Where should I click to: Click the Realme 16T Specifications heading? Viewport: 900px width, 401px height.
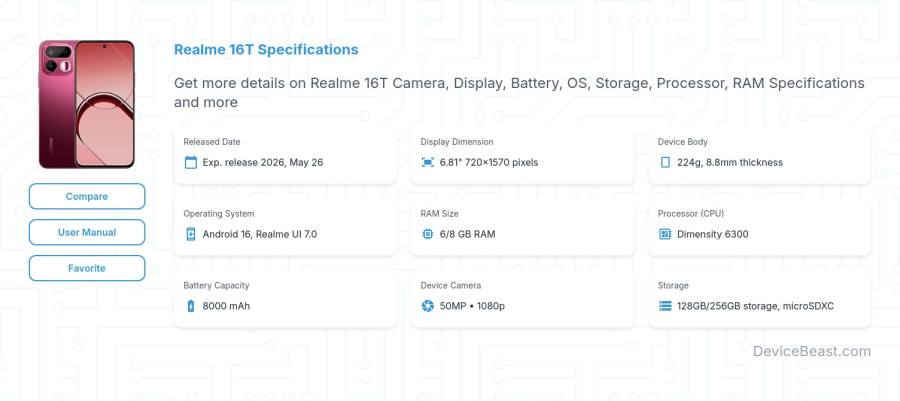coord(266,50)
